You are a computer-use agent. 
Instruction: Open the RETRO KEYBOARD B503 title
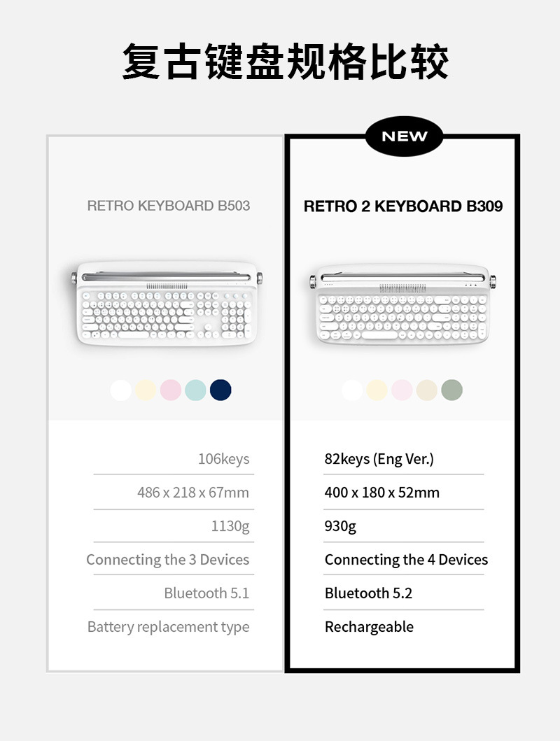(168, 206)
